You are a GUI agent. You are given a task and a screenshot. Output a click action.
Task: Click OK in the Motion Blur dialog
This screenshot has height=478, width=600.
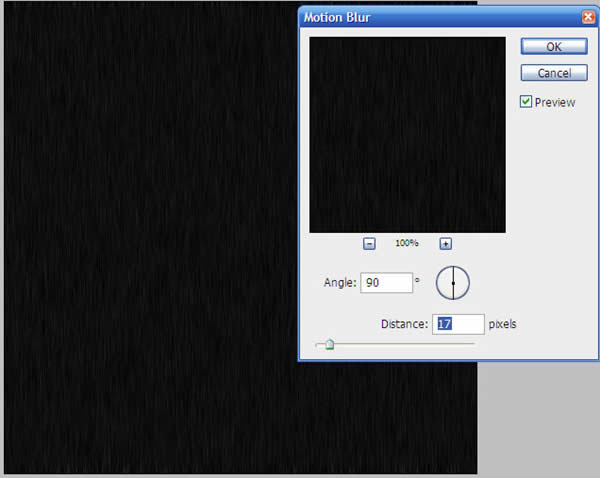tap(554, 46)
